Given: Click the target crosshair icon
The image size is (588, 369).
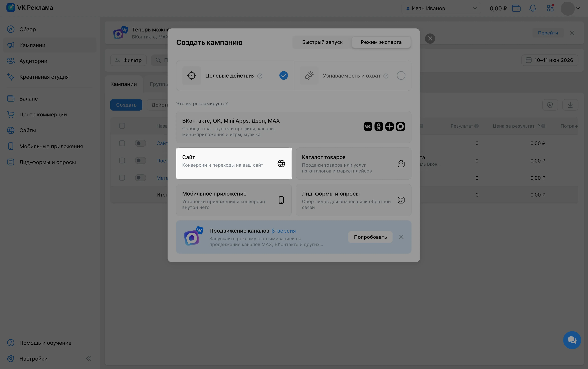Looking at the screenshot, I should [x=192, y=76].
